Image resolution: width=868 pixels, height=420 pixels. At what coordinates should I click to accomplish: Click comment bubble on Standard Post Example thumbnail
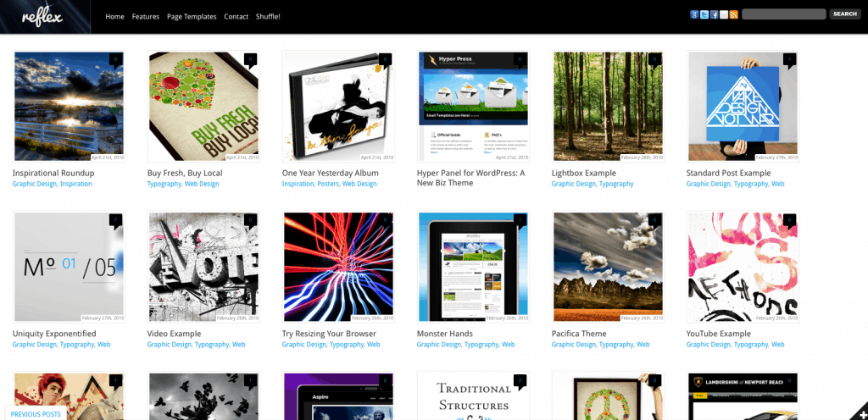tap(789, 59)
